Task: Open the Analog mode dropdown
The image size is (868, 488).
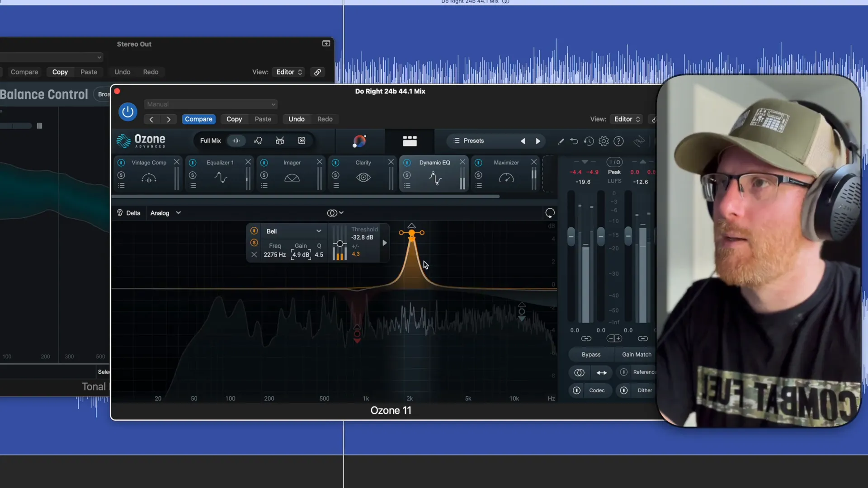Action: (165, 213)
